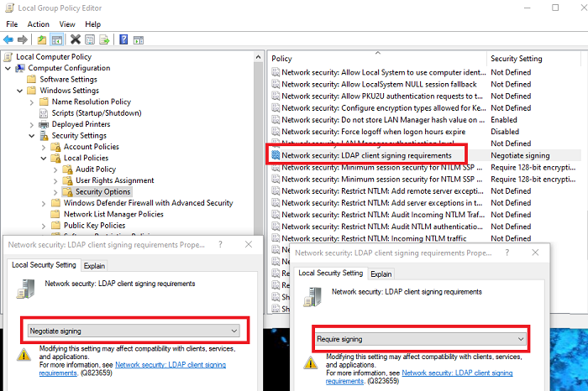Click the help question mark in right dialog
This screenshot has width=588, height=391.
[x=507, y=253]
